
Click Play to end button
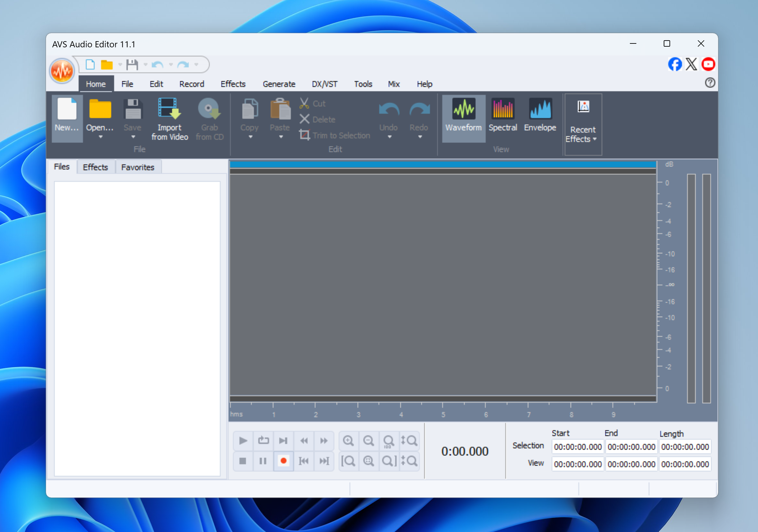[x=283, y=440]
